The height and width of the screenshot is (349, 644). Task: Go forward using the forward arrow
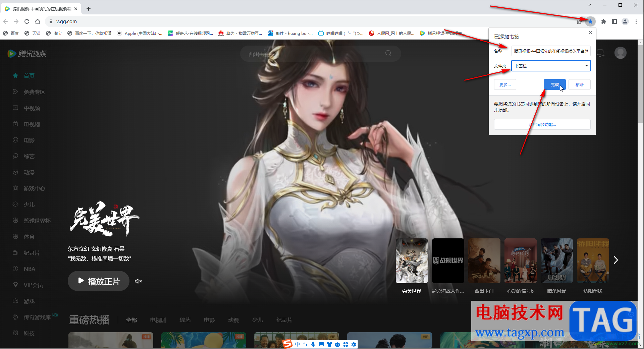(16, 21)
